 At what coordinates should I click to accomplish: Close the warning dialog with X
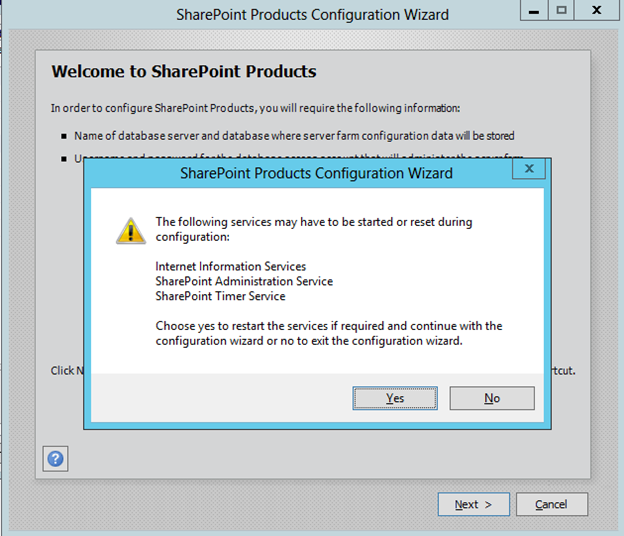[x=529, y=169]
